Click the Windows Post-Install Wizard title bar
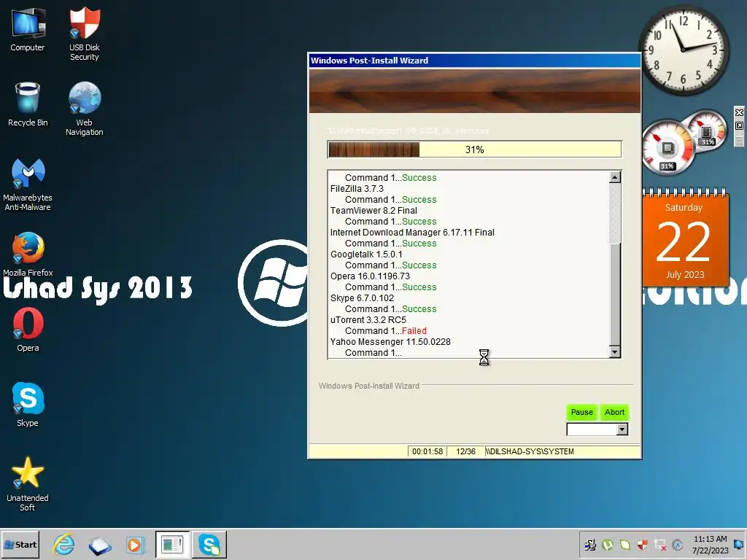The height and width of the screenshot is (560, 747). pos(474,61)
